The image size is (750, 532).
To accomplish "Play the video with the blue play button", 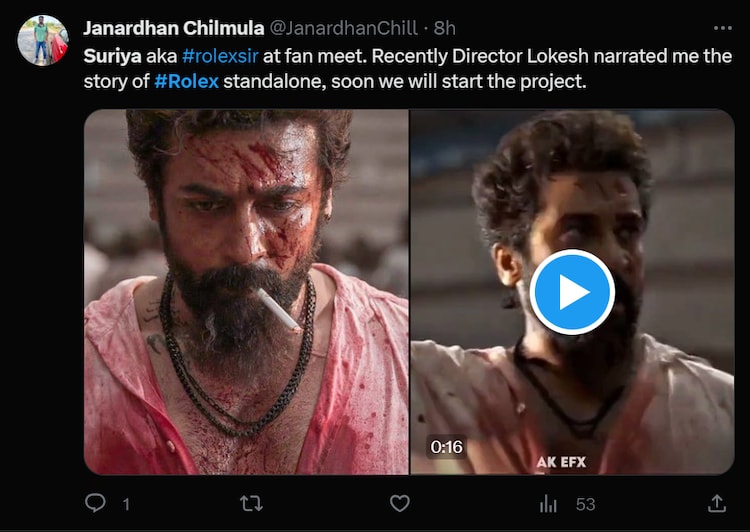I will coord(571,292).
